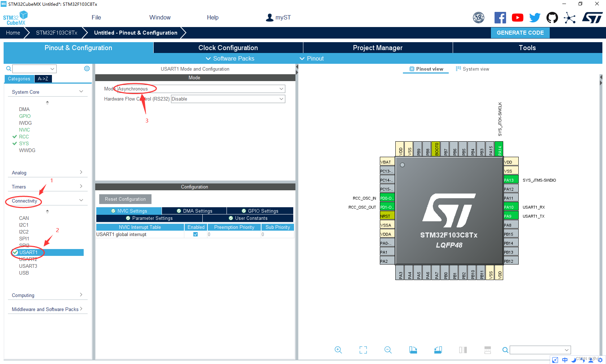The width and height of the screenshot is (606, 364).
Task: Open the category search combo box
Action: [x=34, y=68]
